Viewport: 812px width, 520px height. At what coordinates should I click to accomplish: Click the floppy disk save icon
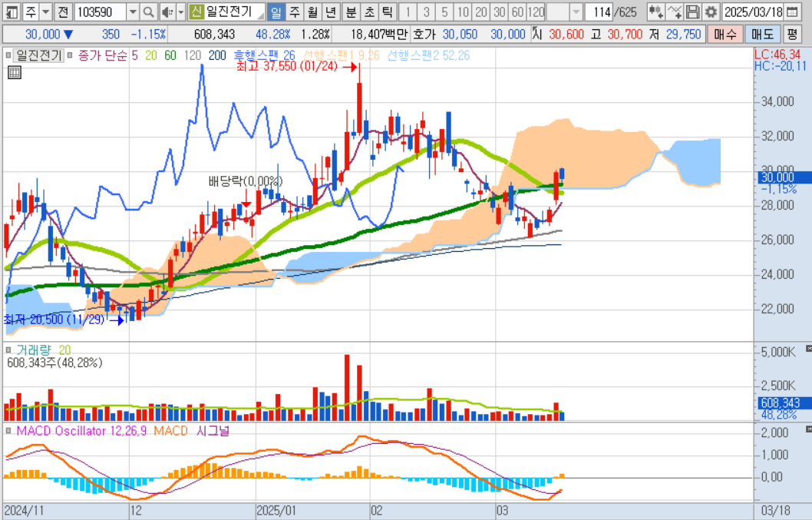(x=692, y=12)
